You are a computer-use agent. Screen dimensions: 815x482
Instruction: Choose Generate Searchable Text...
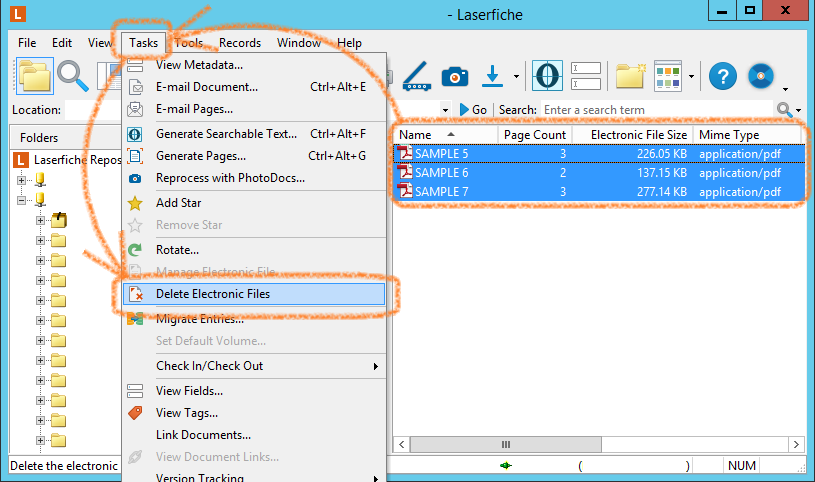click(x=254, y=134)
